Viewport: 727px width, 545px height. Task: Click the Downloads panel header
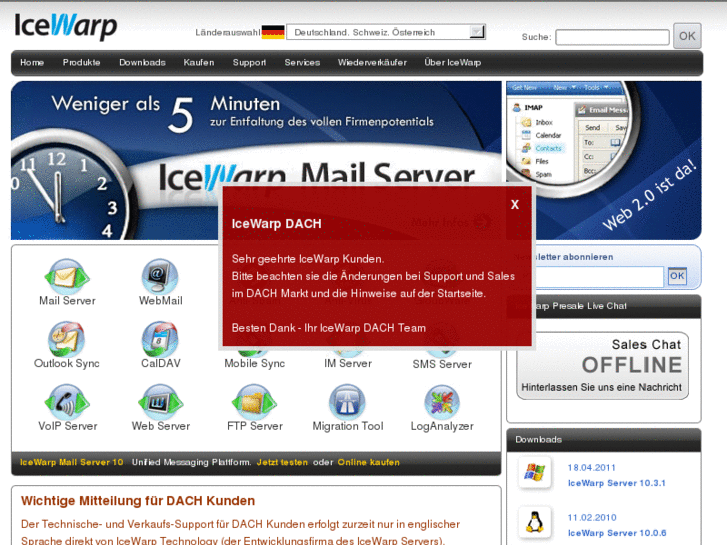click(x=604, y=440)
